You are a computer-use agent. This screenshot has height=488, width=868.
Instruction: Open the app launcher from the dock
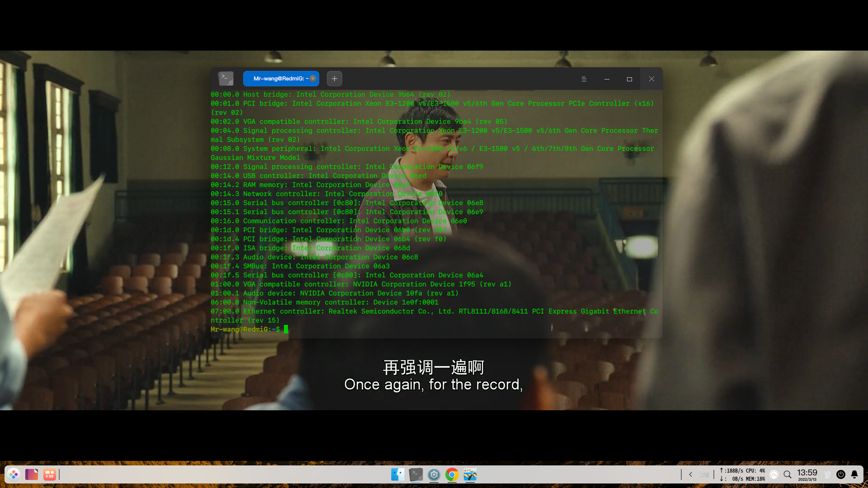(x=13, y=474)
